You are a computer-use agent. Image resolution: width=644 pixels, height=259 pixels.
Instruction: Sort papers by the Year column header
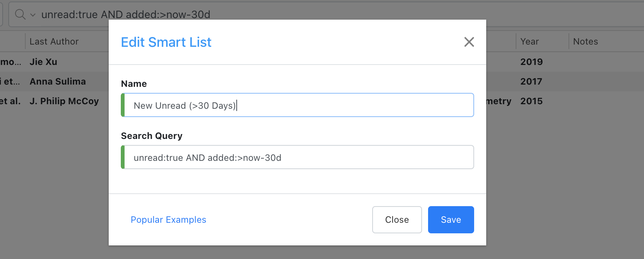[x=529, y=41]
